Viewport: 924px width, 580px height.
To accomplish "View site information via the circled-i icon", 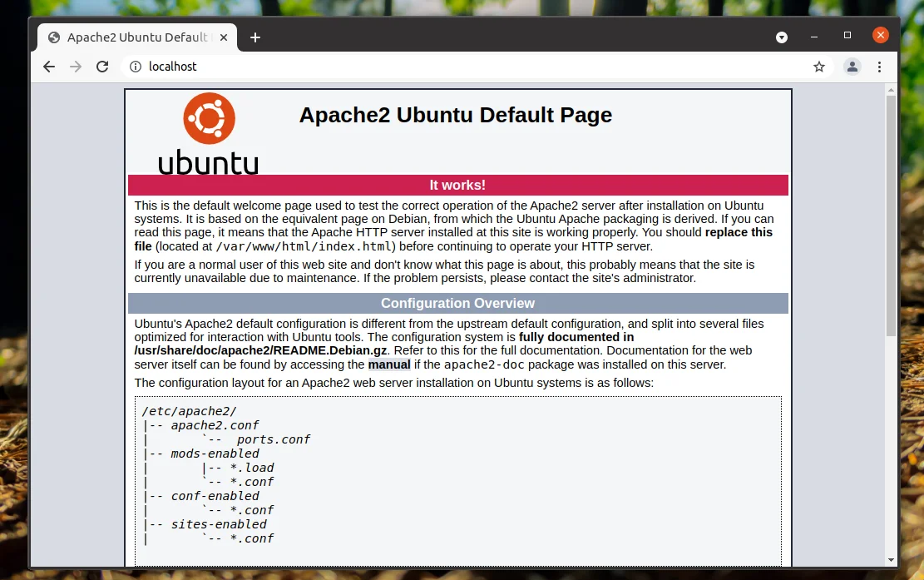I will [x=135, y=67].
